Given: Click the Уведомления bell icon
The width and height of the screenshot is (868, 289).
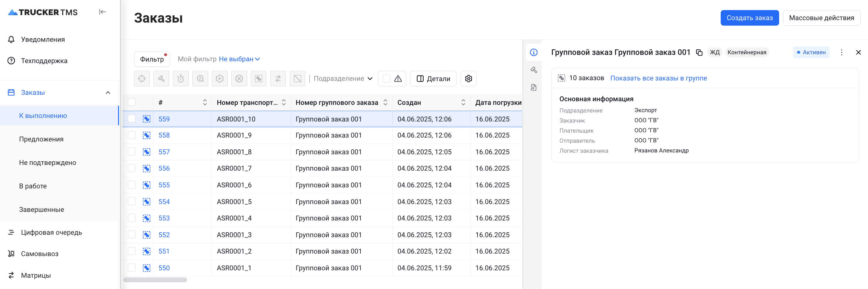Looking at the screenshot, I should point(12,40).
